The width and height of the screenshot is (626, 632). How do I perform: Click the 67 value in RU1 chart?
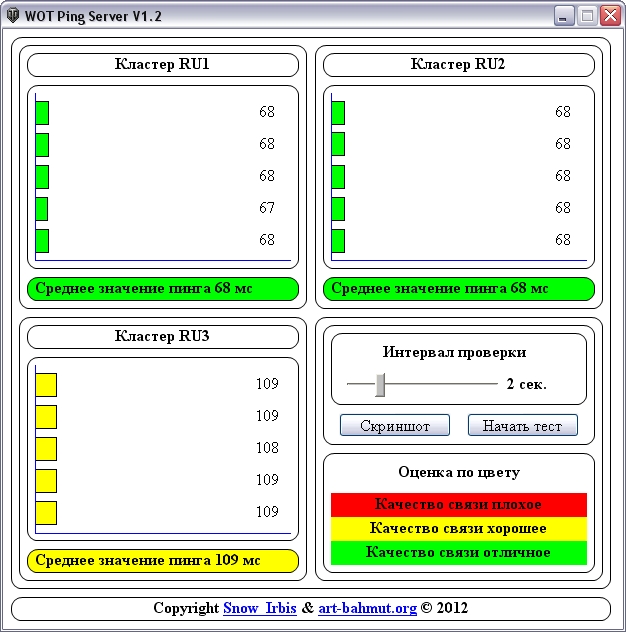click(267, 208)
